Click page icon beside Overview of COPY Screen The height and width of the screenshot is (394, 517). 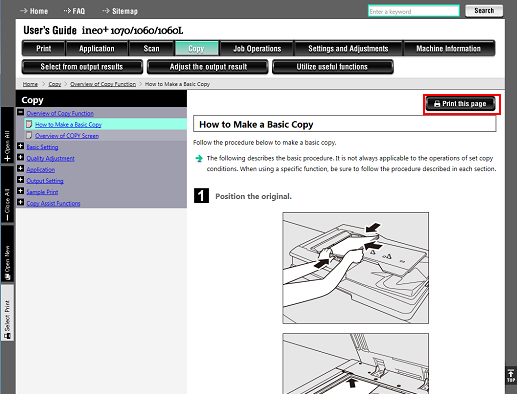(29, 135)
